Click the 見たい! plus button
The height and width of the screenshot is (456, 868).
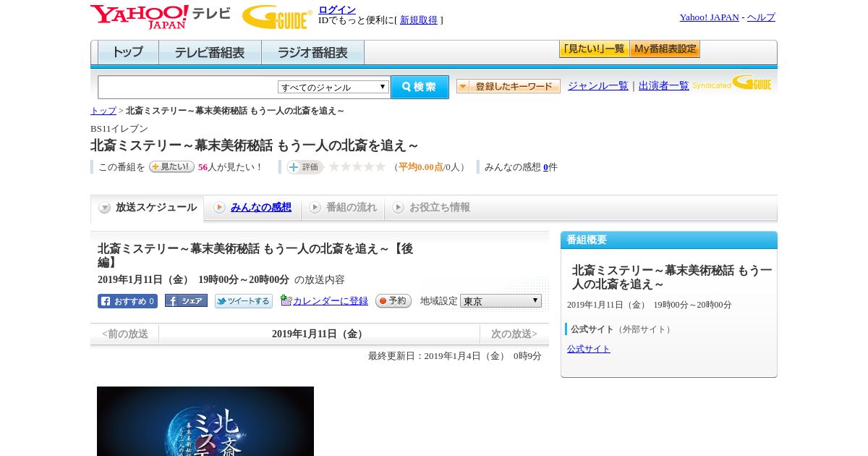pos(171,166)
